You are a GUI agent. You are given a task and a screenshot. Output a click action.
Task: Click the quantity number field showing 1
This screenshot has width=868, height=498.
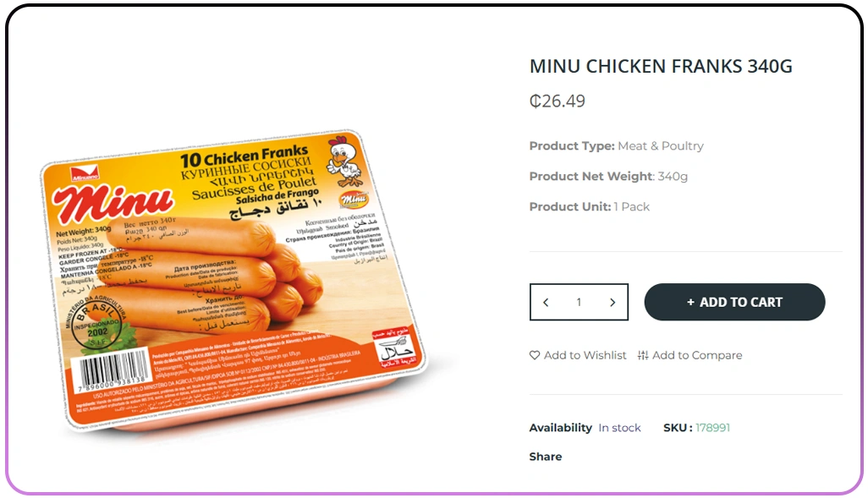tap(579, 302)
